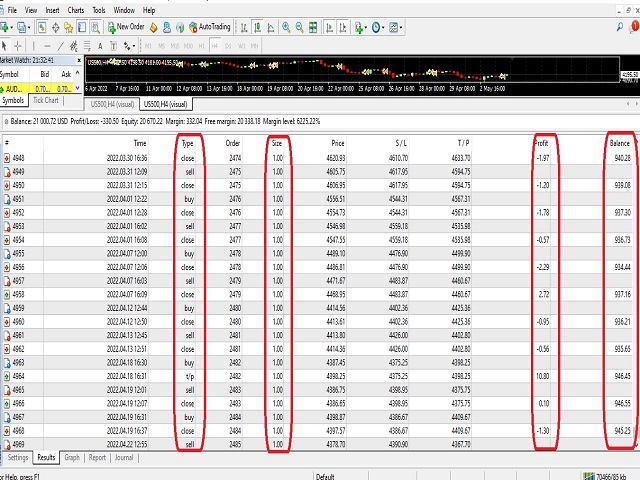This screenshot has width=640, height=480.
Task: Open the Indicators list dropdown
Action: pos(360,27)
